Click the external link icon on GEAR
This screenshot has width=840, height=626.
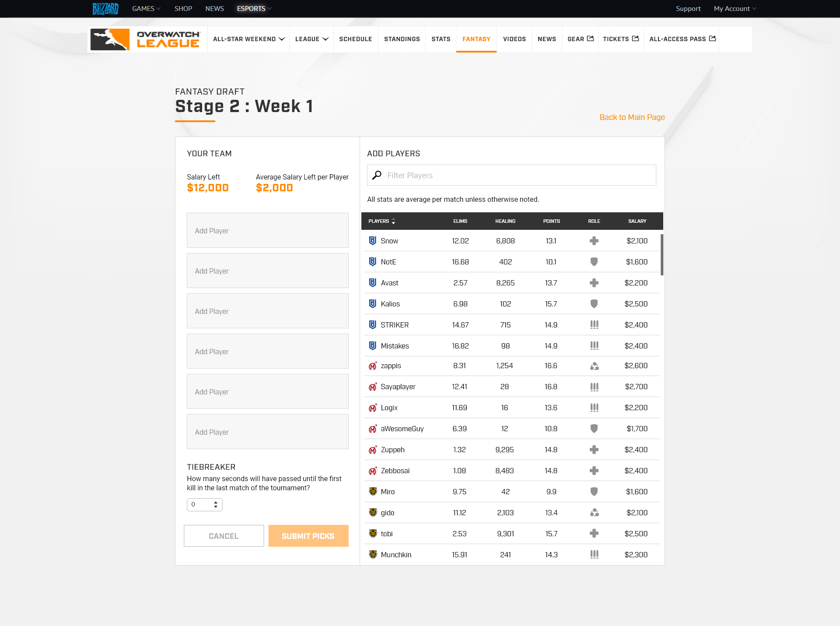tap(590, 39)
